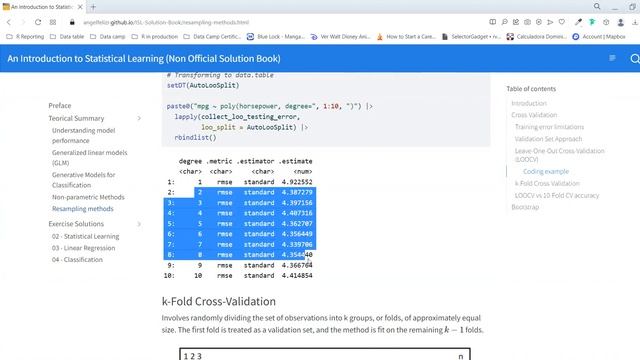Jump to LOOCV vs 10 Fold CV accuracy
The height and width of the screenshot is (360, 640).
[x=557, y=196]
